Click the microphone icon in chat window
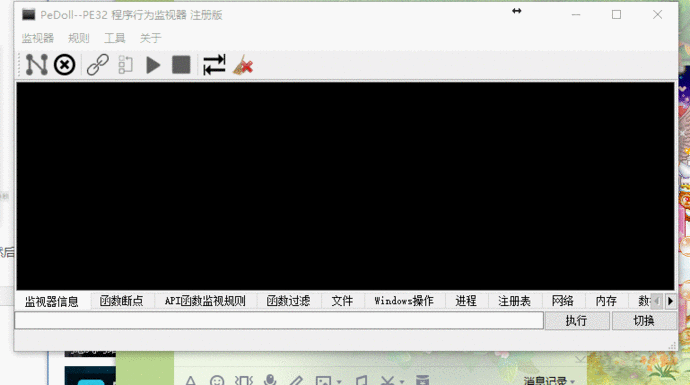 coord(270,381)
